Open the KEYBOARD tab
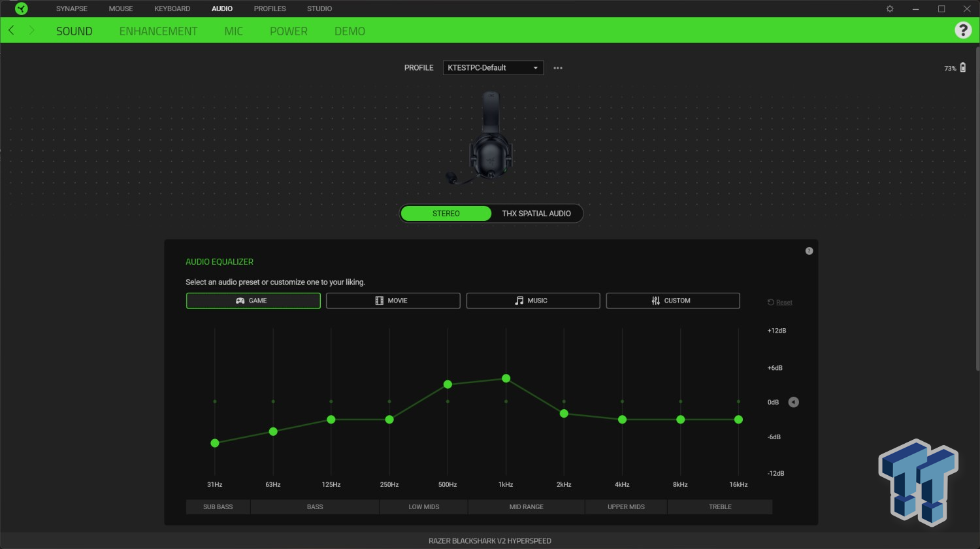The image size is (980, 549). pyautogui.click(x=172, y=8)
